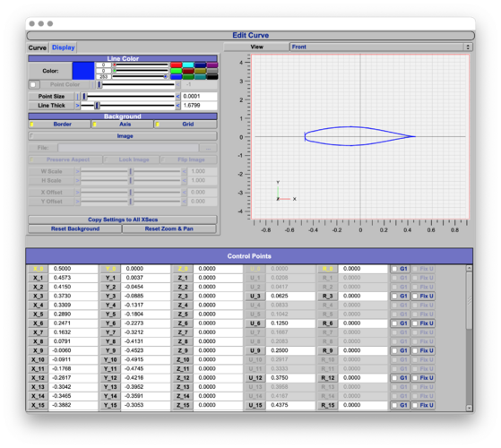Screen dimensions: 501x448
Task: Pick the cyan preset color swatch
Action: point(188,65)
